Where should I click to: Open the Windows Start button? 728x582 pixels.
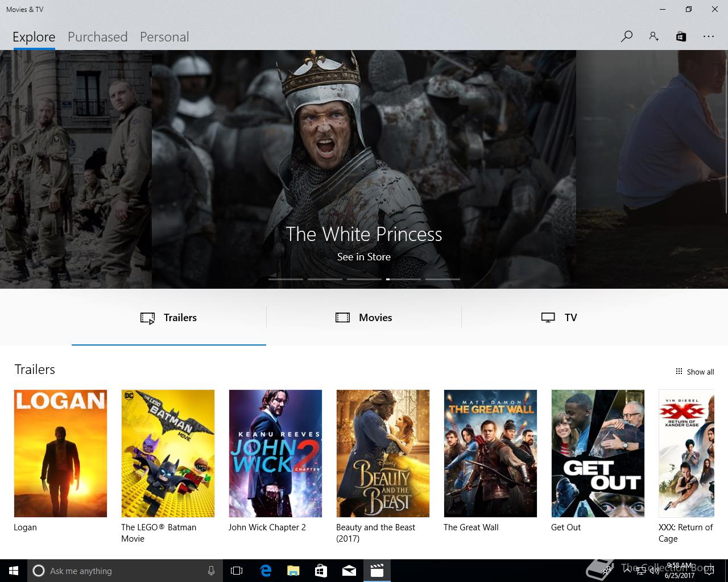14,571
